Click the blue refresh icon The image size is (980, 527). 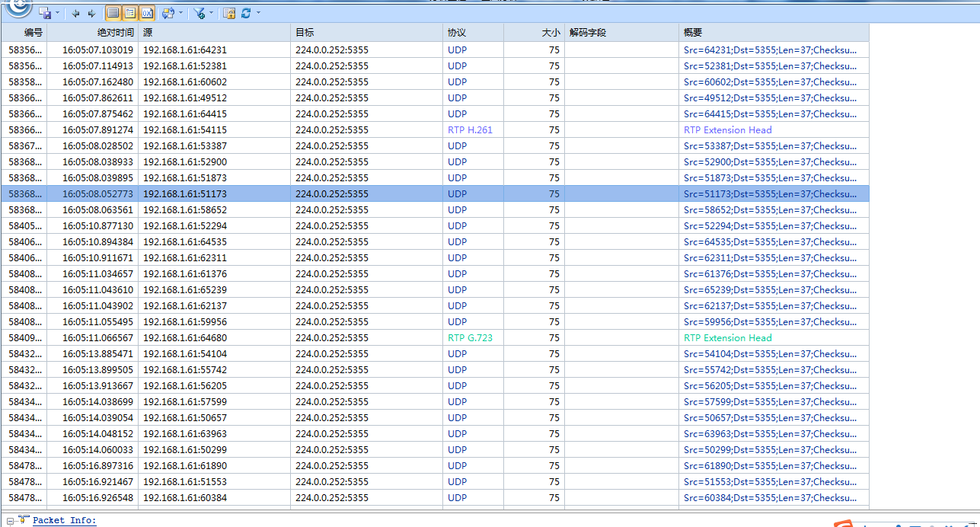tap(246, 13)
